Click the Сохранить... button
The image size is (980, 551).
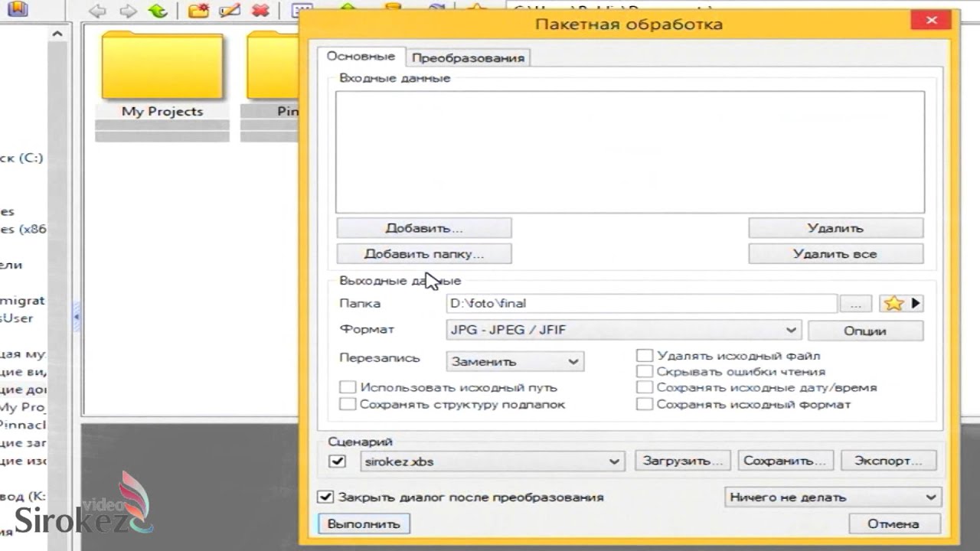coord(786,461)
